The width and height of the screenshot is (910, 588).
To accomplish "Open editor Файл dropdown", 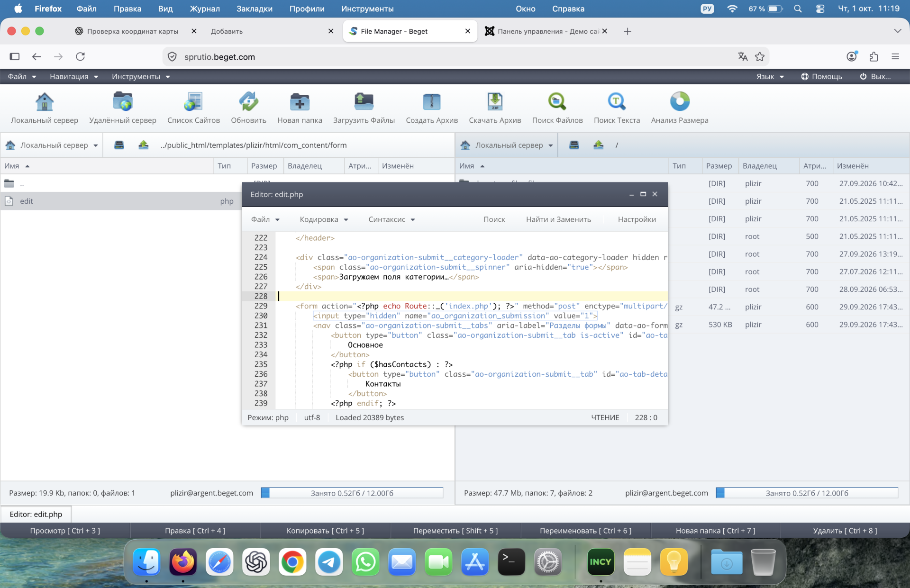I will (265, 219).
